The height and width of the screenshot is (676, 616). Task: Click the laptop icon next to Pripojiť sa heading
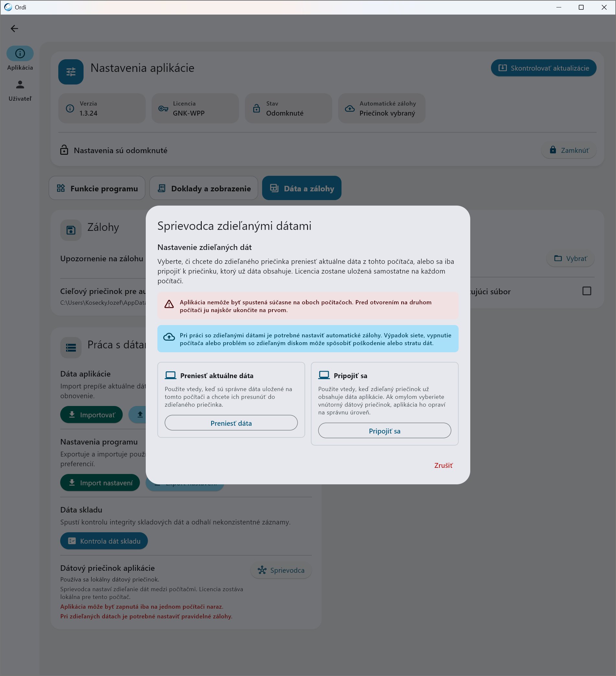(x=324, y=375)
